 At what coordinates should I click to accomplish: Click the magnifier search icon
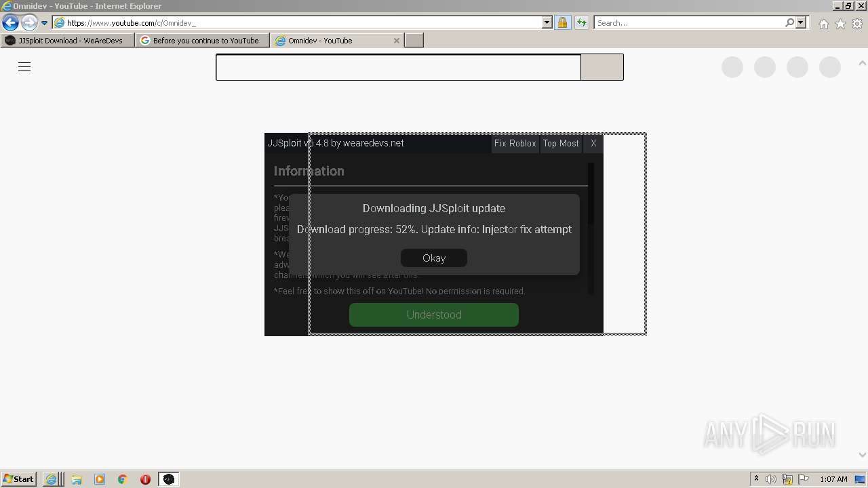coord(789,22)
